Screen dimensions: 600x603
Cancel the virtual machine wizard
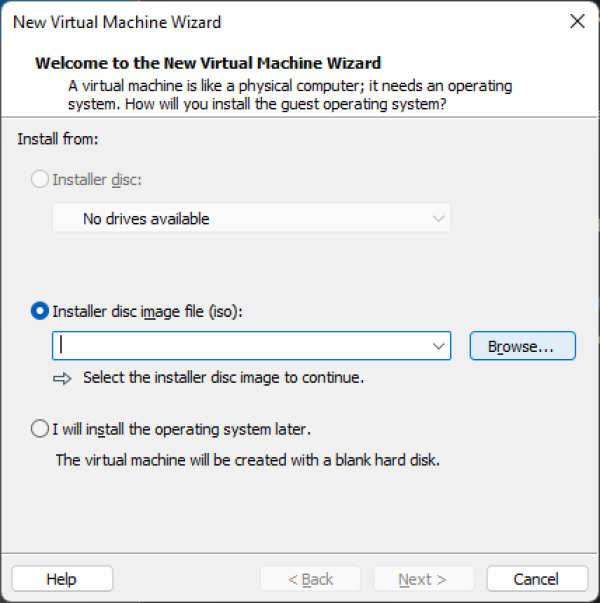536,579
